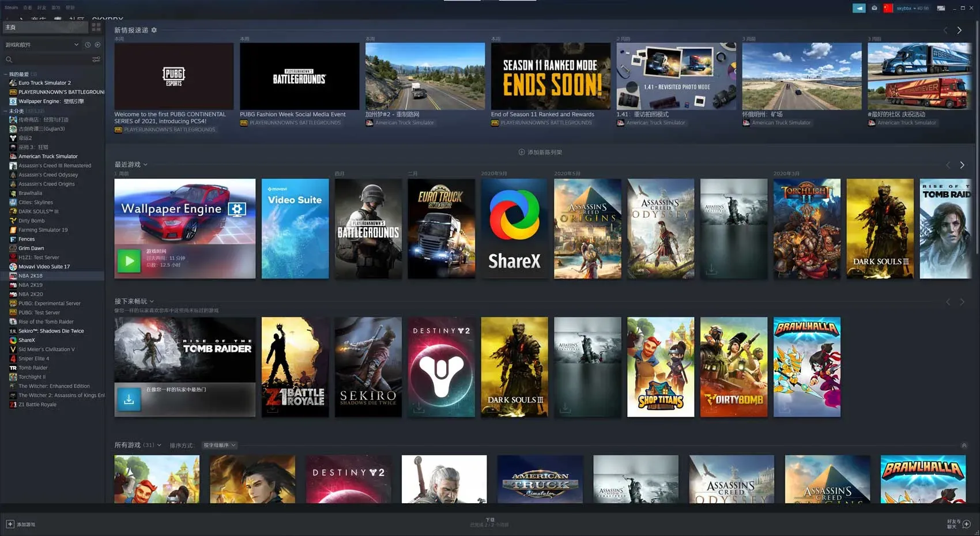The width and height of the screenshot is (980, 536).
Task: Click the library search magnifier icon
Action: [x=9, y=59]
